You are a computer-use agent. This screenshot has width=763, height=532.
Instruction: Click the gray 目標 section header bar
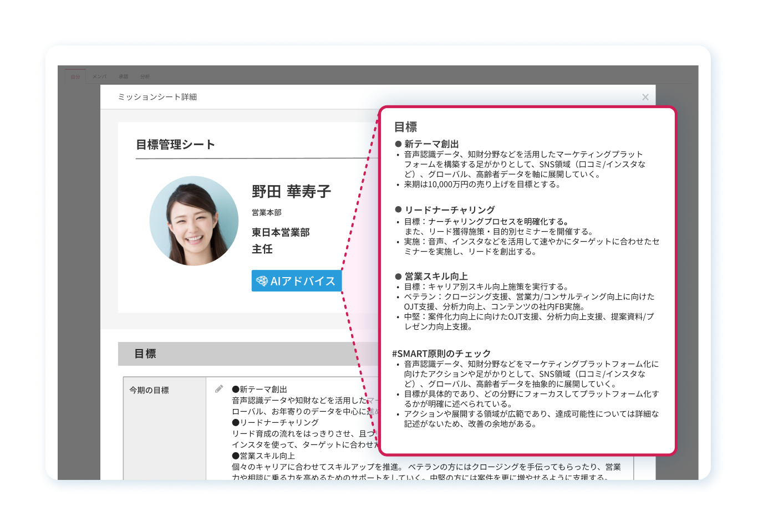point(244,354)
